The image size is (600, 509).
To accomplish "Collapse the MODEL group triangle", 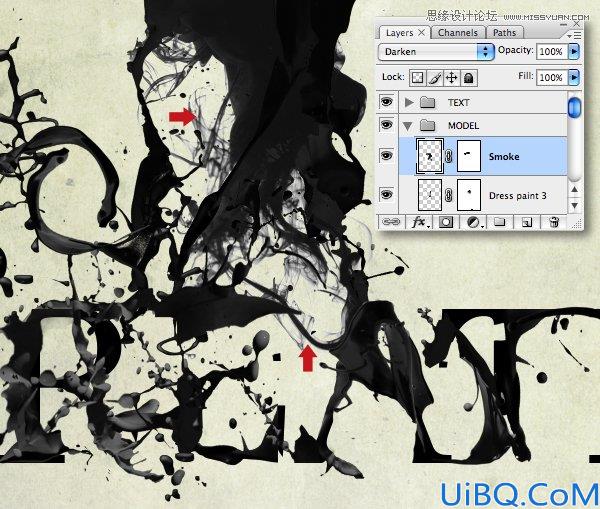I will 408,126.
